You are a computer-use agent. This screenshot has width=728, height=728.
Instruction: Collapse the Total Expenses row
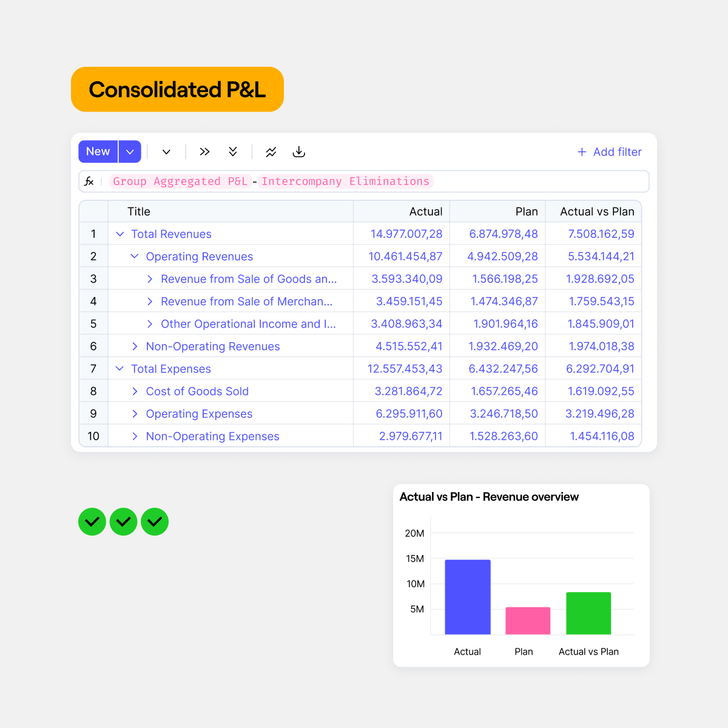[120, 369]
